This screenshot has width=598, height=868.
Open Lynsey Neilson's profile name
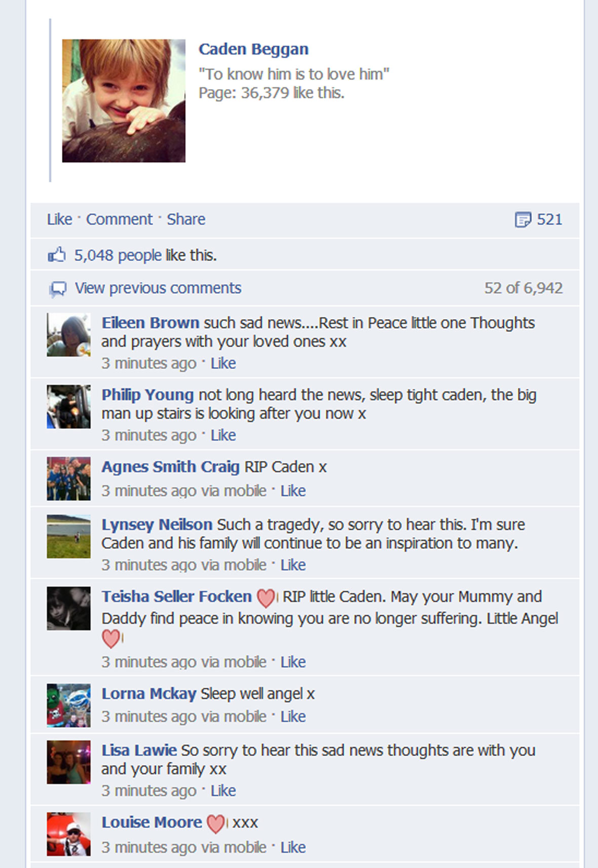tap(157, 525)
